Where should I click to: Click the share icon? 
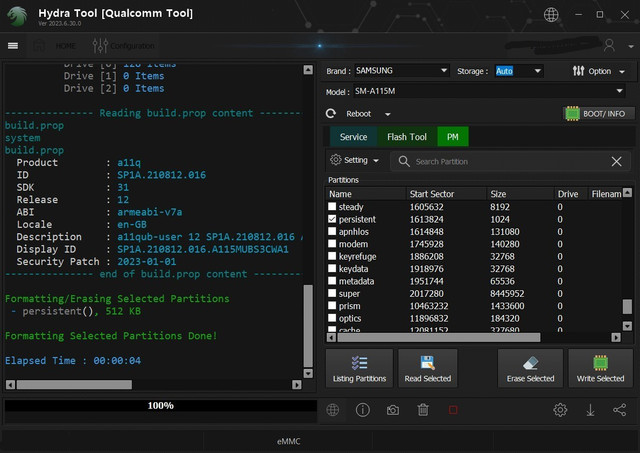click(620, 410)
